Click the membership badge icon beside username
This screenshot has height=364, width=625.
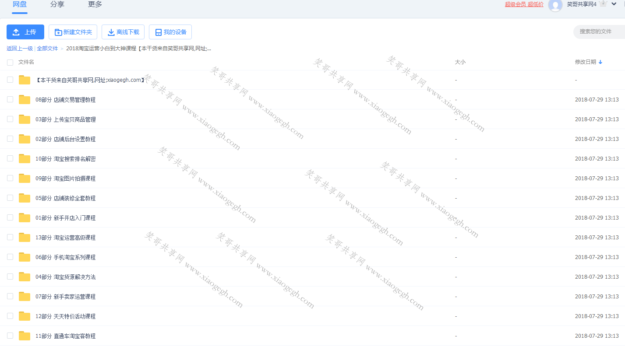[x=603, y=3]
